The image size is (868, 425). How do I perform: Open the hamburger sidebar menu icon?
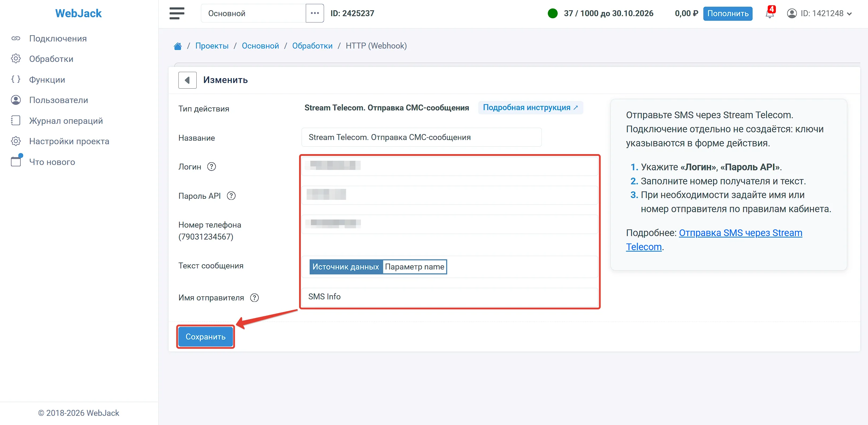[177, 13]
